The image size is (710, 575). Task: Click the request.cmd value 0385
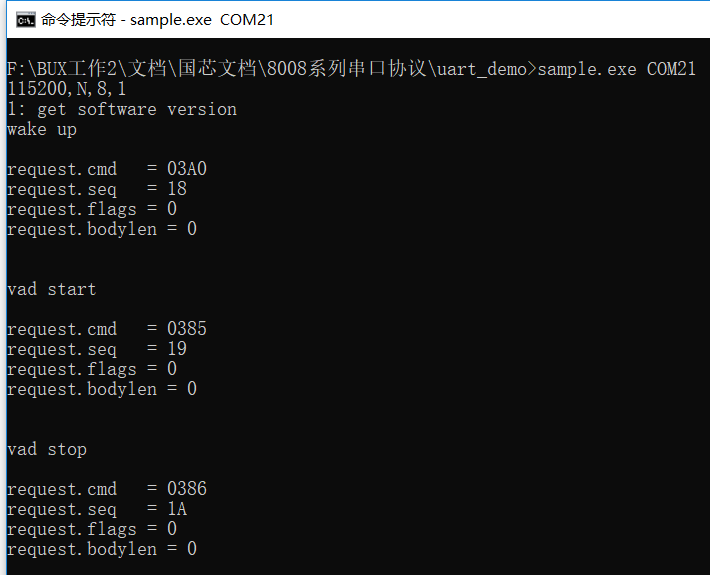(x=187, y=329)
